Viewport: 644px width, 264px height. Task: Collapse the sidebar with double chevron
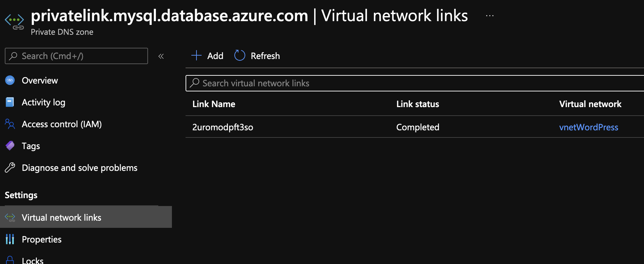(x=161, y=56)
